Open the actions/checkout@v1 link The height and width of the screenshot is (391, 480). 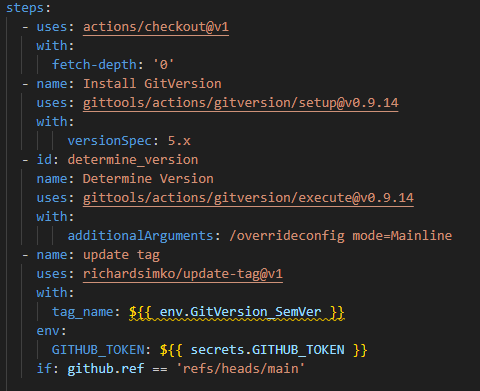coord(156,27)
